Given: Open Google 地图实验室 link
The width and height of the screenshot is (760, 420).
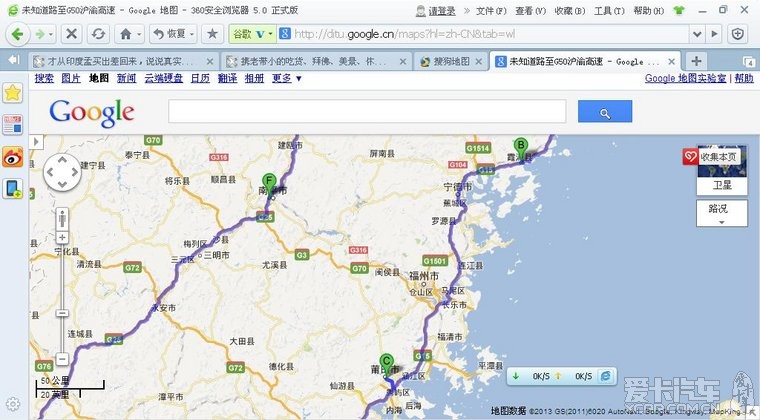Looking at the screenshot, I should point(685,78).
